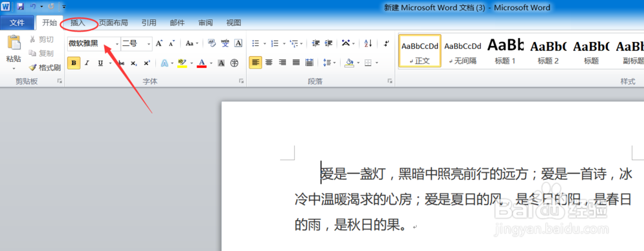Screen dimensions: 644x251
Task: Open the font color dropdown arrow
Action: pos(211,63)
